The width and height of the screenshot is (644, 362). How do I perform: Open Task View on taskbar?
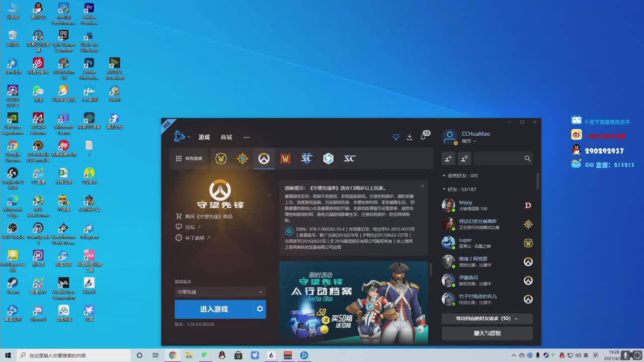pos(156,355)
